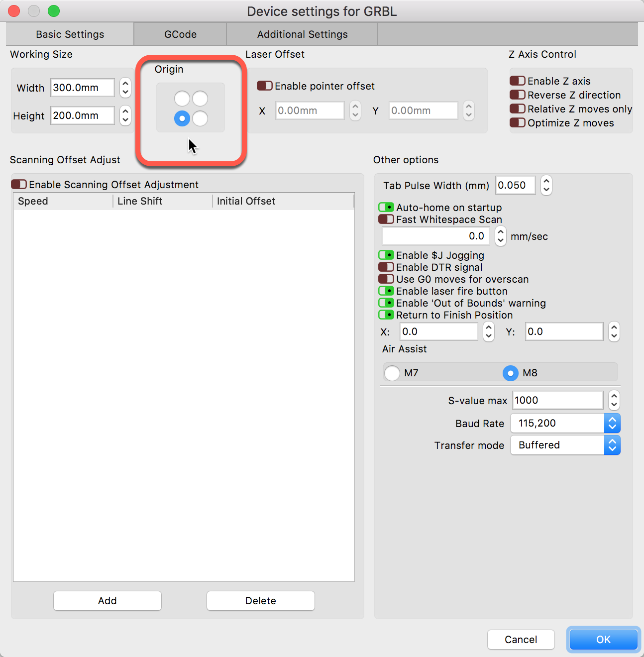Select the top-left Origin radio button
This screenshot has height=657, width=644.
point(182,99)
